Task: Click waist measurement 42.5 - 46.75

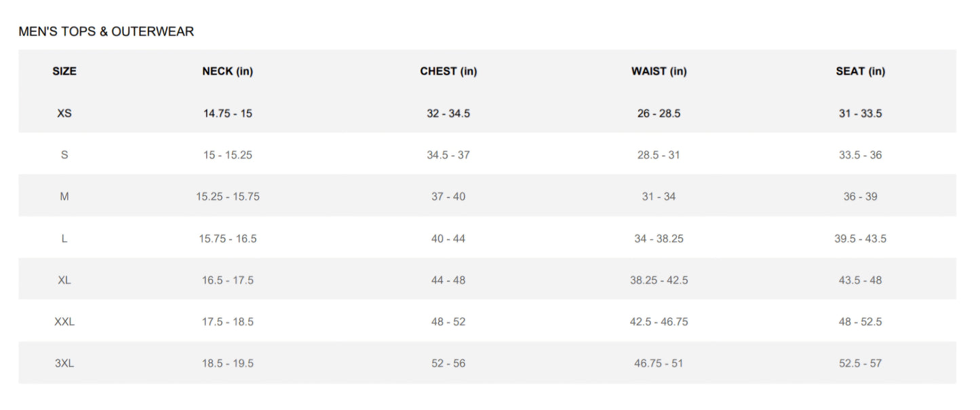Action: [x=659, y=322]
